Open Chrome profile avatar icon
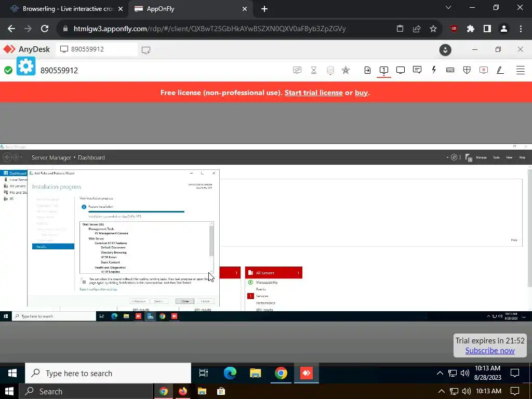532x399 pixels. point(504,29)
